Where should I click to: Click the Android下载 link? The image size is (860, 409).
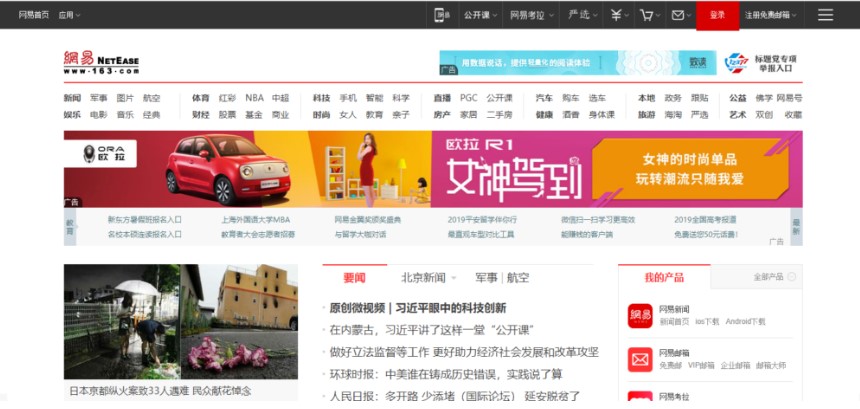(x=745, y=322)
